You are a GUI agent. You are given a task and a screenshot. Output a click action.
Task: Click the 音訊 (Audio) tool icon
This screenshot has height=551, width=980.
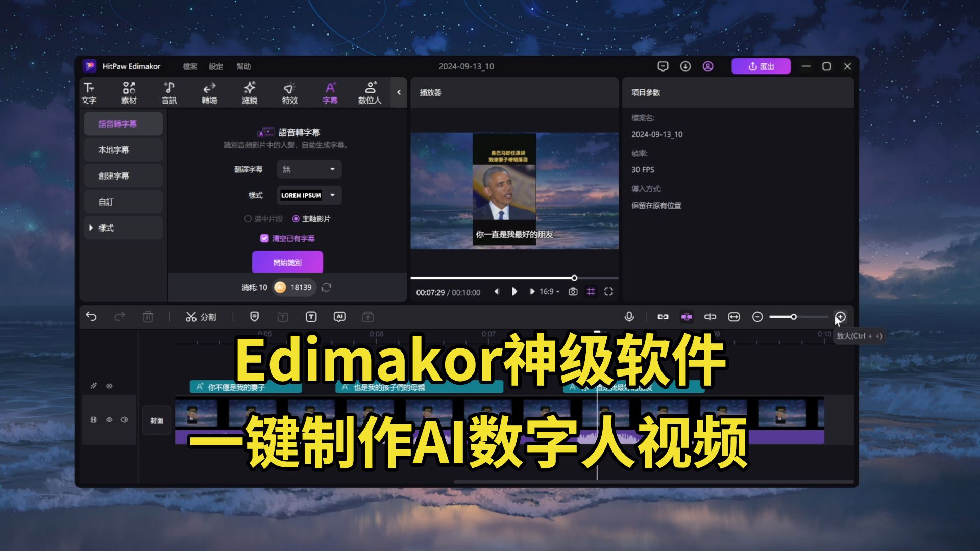click(169, 92)
